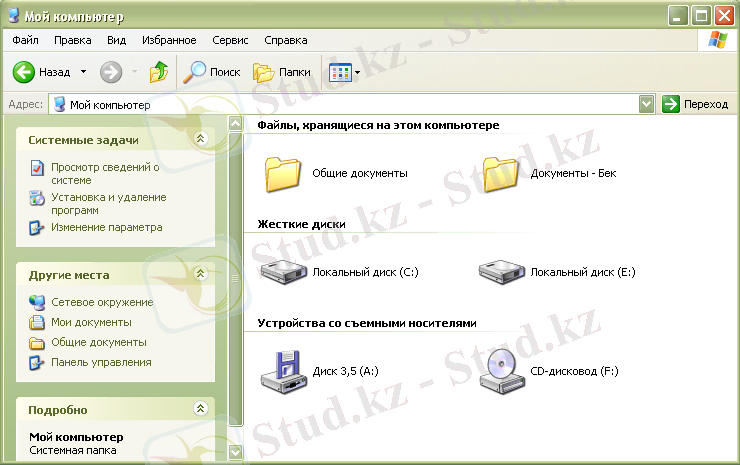Click the Документы - Бек label
The image size is (740, 465).
[573, 173]
